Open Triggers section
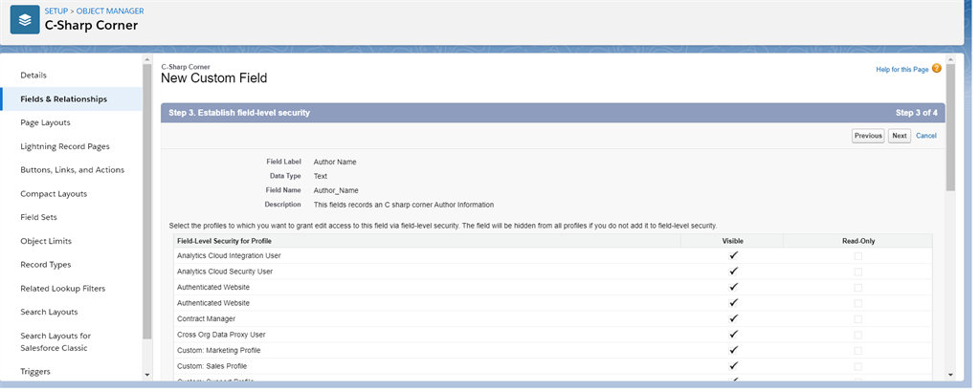Image resolution: width=980 pixels, height=392 pixels. (x=35, y=371)
